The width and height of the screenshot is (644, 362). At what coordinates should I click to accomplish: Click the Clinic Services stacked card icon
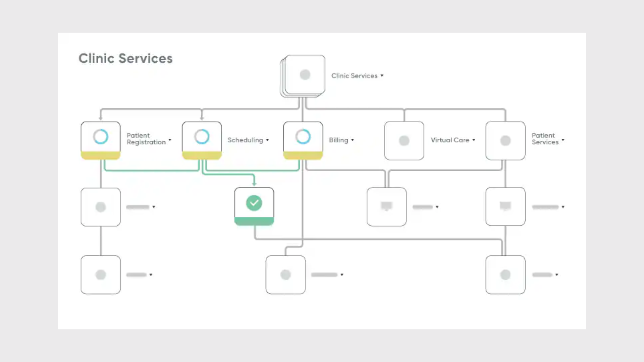point(304,74)
